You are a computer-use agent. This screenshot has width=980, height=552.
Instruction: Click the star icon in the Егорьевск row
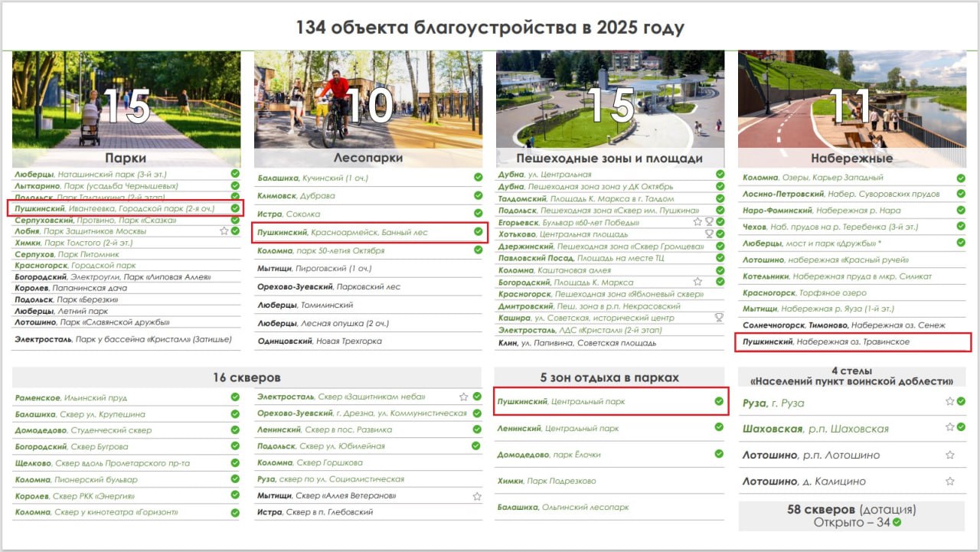tap(697, 222)
